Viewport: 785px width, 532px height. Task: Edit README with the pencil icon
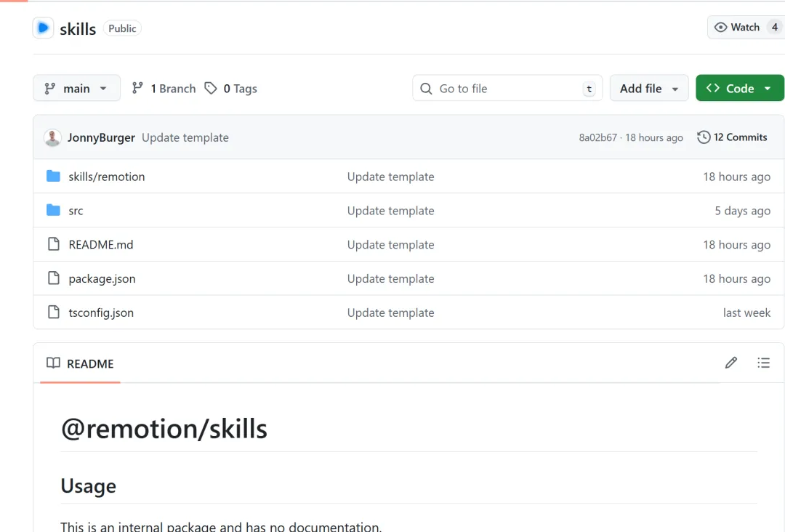pos(731,363)
